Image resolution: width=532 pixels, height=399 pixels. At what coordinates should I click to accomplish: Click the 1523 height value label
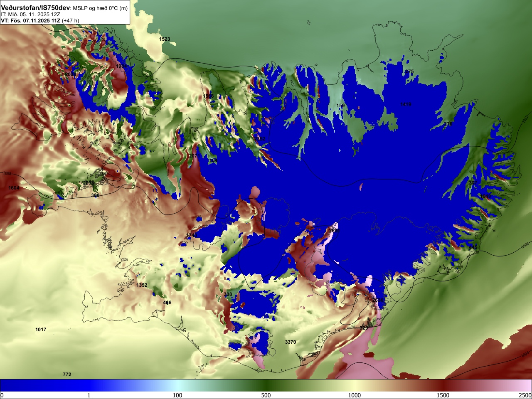165,39
